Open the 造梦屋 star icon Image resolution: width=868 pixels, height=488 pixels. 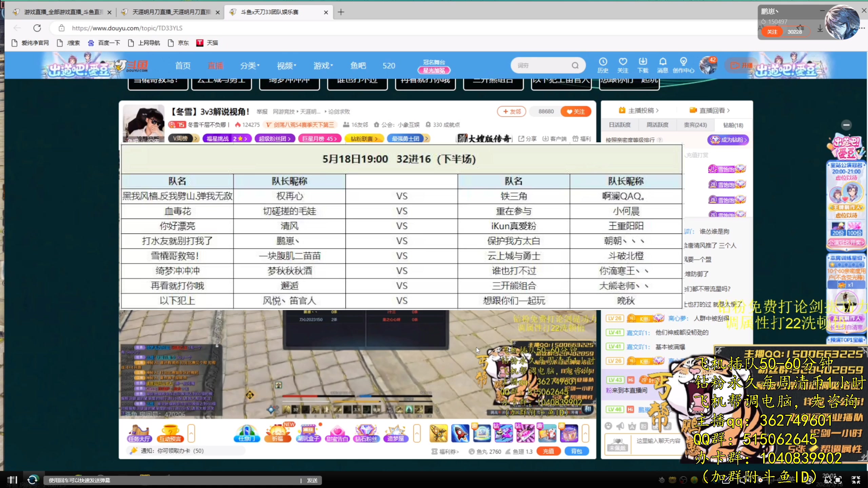395,433
